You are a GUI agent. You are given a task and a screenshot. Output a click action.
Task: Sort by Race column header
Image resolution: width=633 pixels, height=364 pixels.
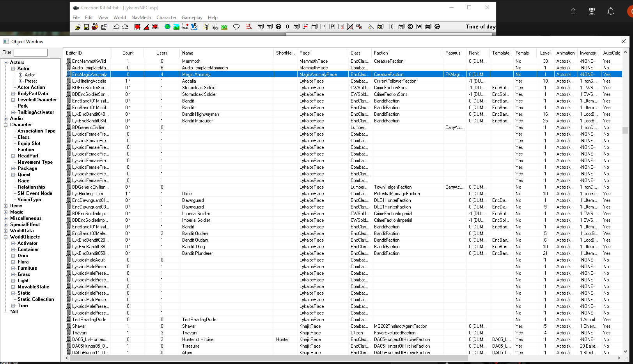323,53
